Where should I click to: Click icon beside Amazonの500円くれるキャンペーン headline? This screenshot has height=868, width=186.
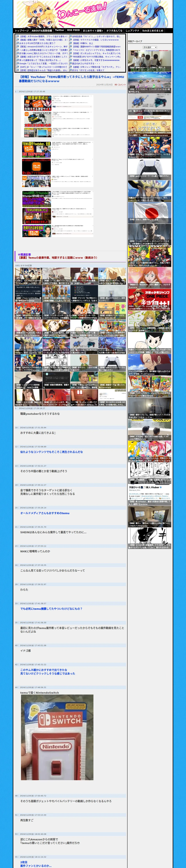(17, 46)
